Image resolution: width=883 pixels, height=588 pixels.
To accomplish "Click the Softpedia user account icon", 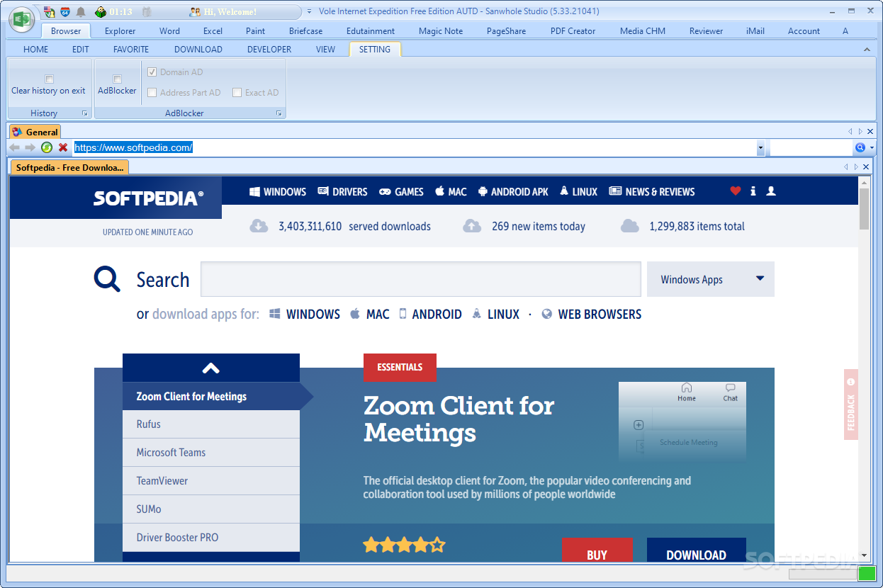I will pyautogui.click(x=771, y=191).
